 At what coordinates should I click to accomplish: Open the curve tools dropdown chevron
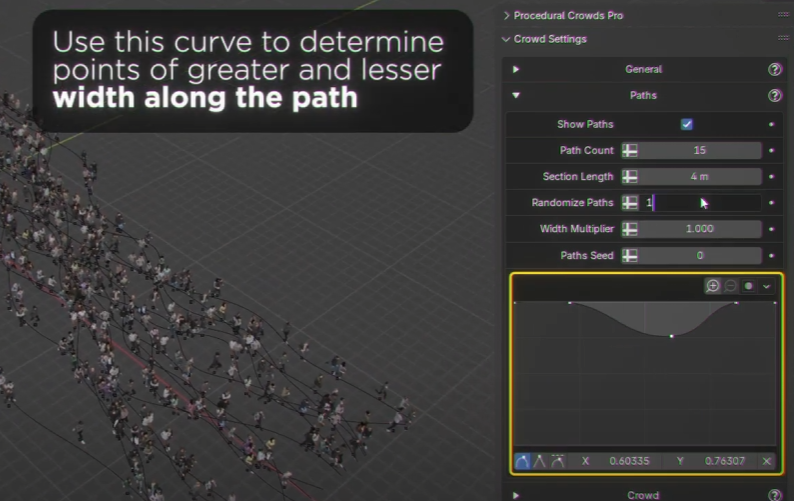point(767,286)
